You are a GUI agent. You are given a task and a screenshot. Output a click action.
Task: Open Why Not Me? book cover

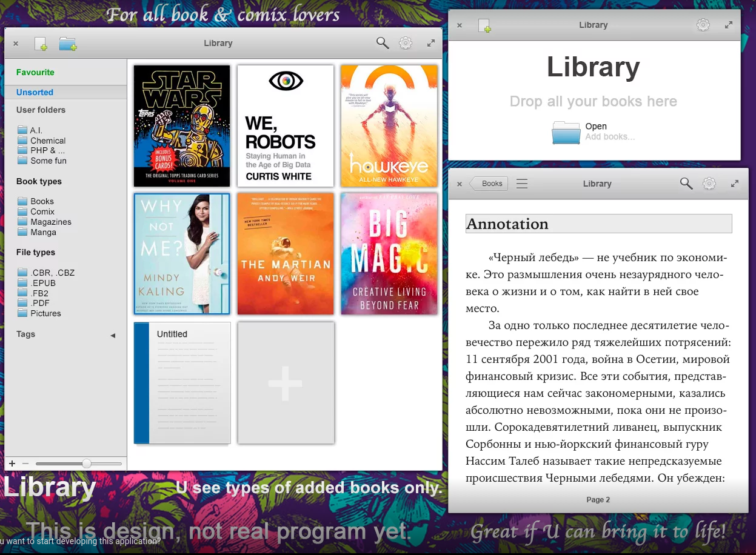(182, 254)
